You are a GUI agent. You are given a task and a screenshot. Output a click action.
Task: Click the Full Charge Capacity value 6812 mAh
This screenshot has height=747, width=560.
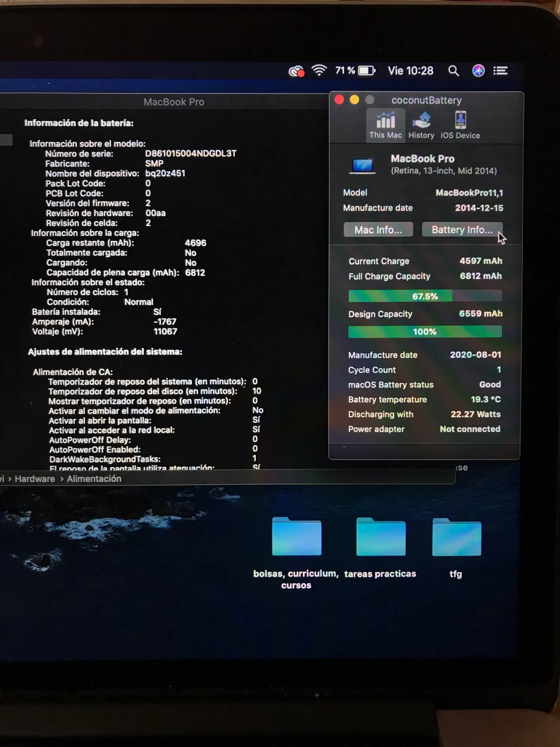coord(481,276)
